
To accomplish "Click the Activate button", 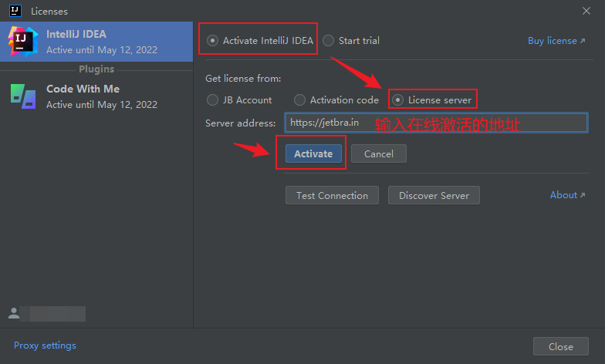I will 313,153.
